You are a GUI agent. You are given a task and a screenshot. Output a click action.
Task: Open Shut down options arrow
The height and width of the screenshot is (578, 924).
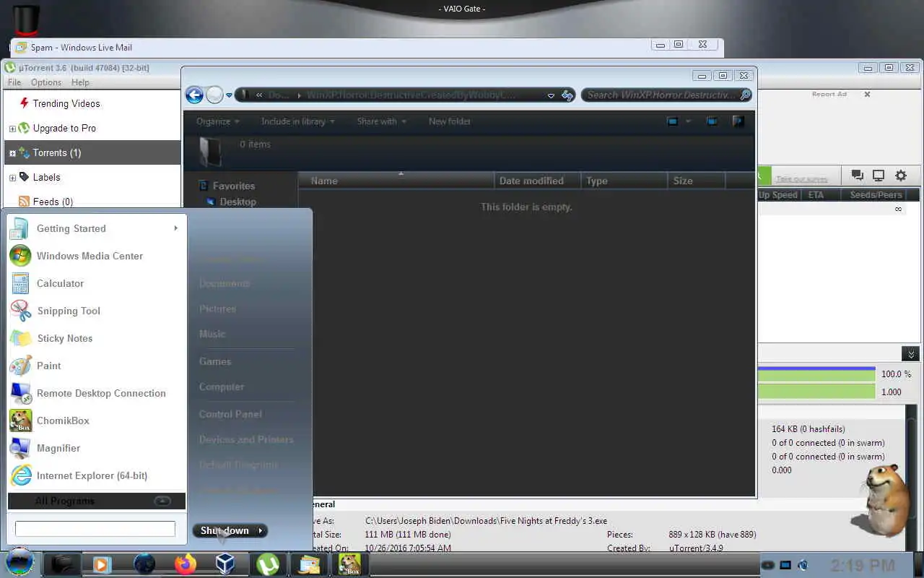coord(261,530)
